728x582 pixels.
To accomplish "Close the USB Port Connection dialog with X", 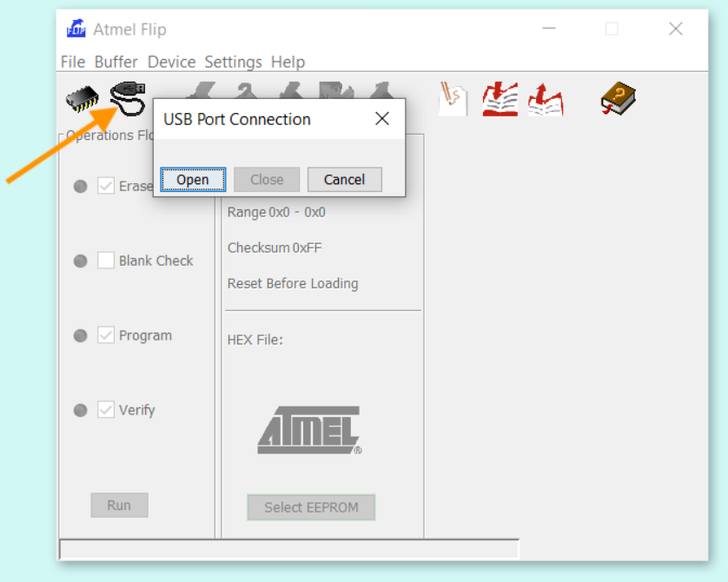I will [x=382, y=119].
